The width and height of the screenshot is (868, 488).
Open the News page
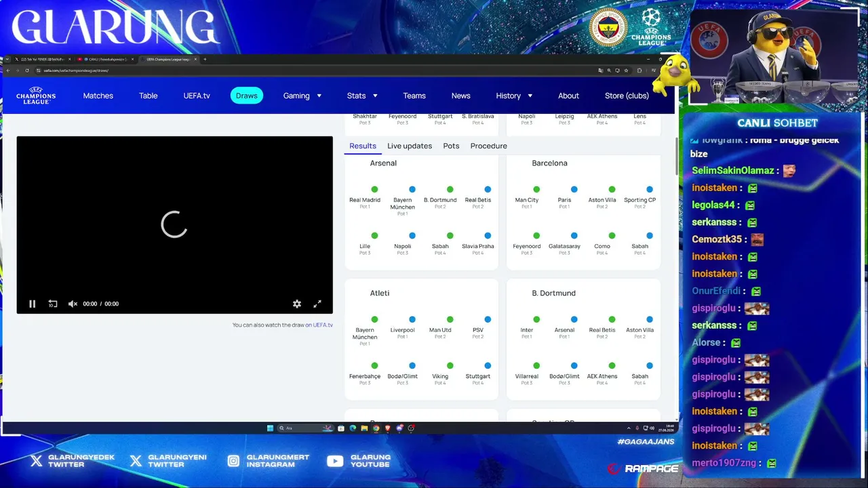pyautogui.click(x=461, y=96)
